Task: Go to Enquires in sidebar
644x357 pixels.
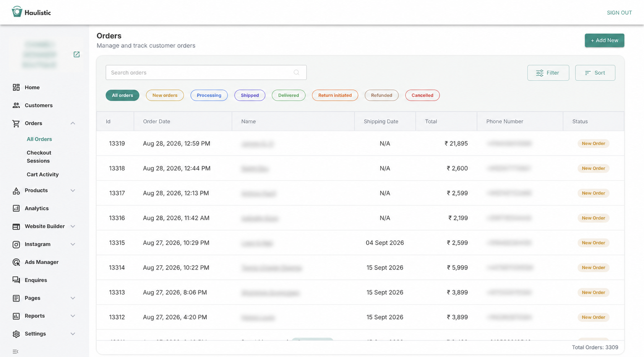Action: 36,280
